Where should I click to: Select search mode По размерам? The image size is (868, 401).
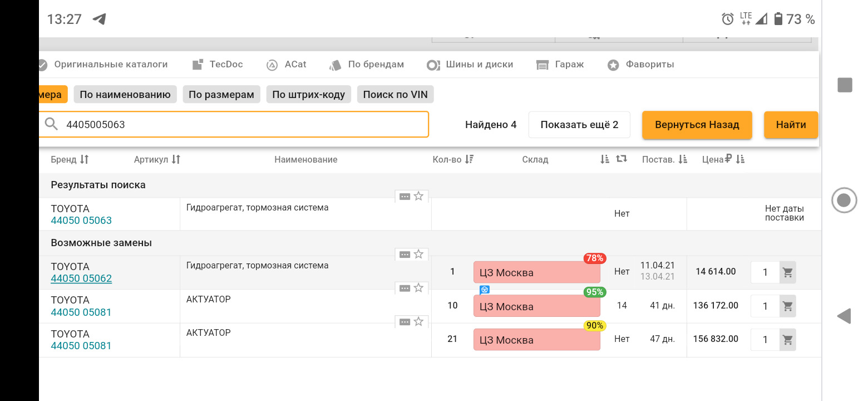tap(221, 94)
